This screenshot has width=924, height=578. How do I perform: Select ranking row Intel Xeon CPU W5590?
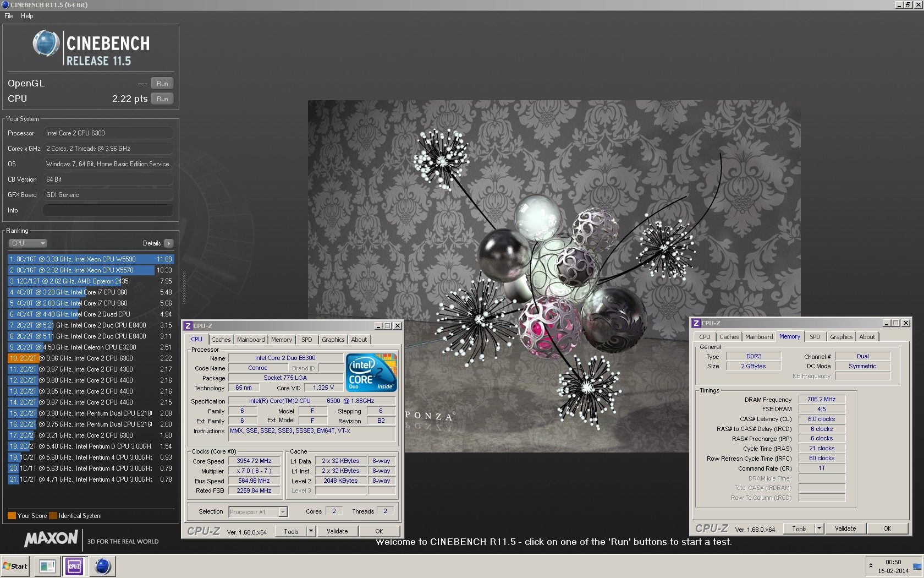point(91,259)
